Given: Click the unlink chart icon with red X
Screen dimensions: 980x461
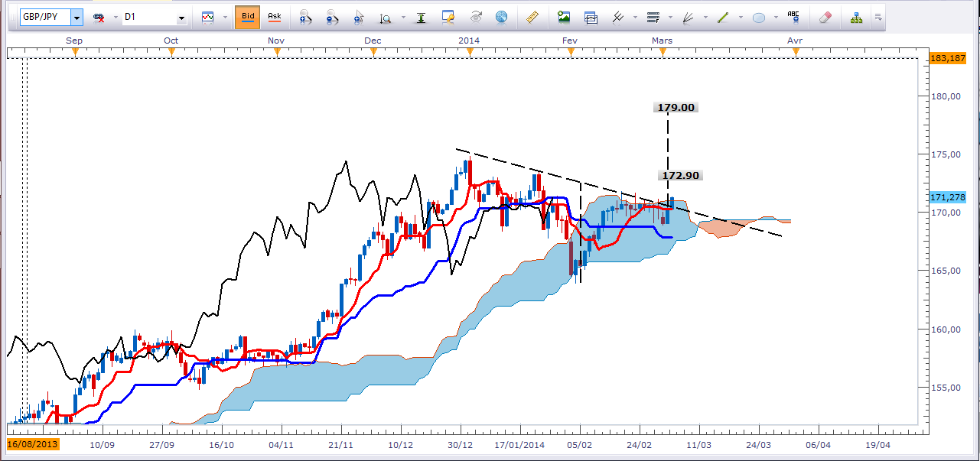Looking at the screenshot, I should point(99,17).
